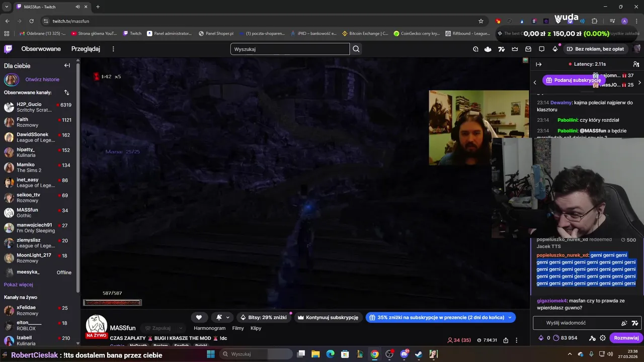Open Otwórz historie link
This screenshot has width=644, height=362.
tap(42, 79)
